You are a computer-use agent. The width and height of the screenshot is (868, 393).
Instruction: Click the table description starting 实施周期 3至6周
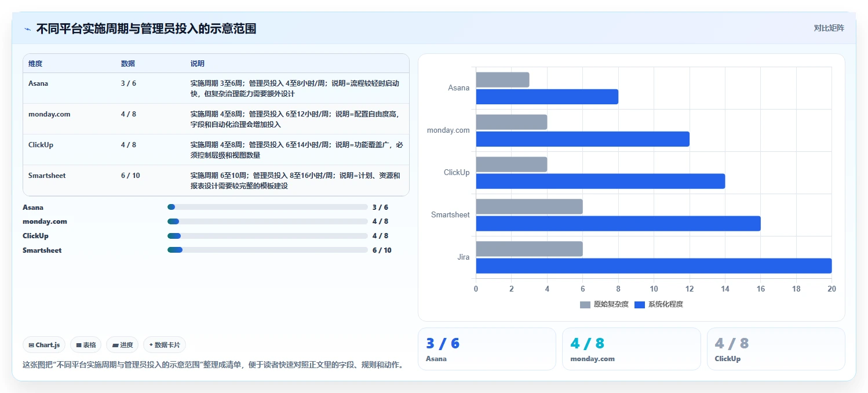click(295, 89)
